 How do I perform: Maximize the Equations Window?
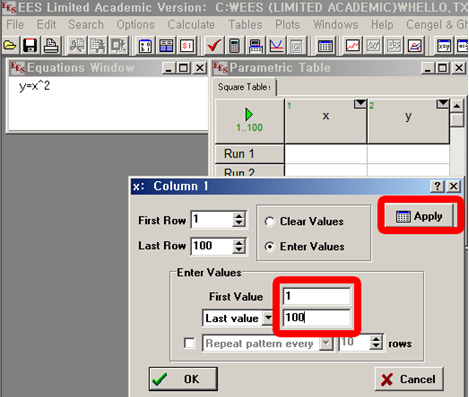[183, 68]
